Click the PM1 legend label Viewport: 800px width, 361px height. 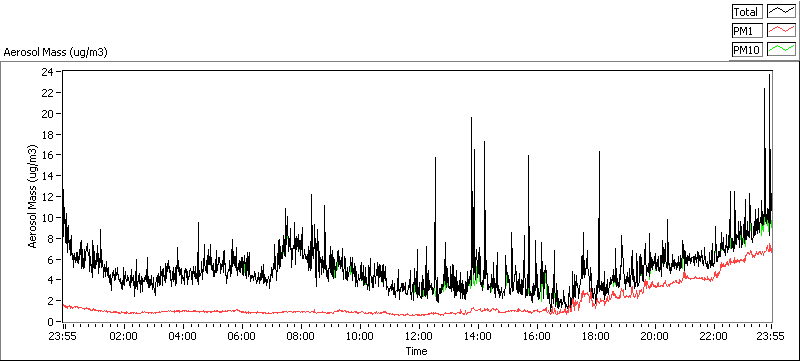click(747, 31)
